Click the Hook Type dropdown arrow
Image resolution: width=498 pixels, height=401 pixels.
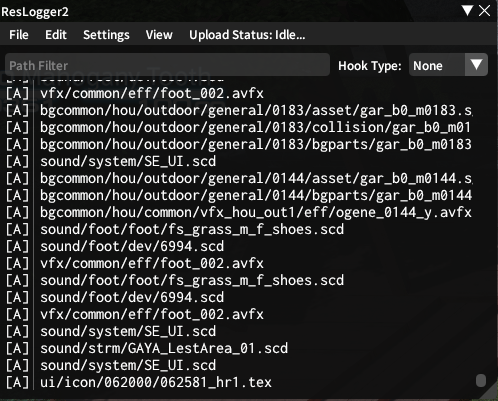click(x=476, y=65)
